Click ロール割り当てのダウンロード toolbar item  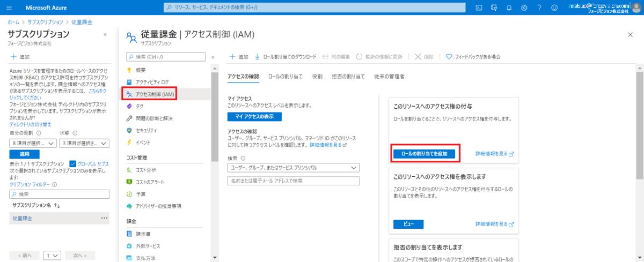286,57
